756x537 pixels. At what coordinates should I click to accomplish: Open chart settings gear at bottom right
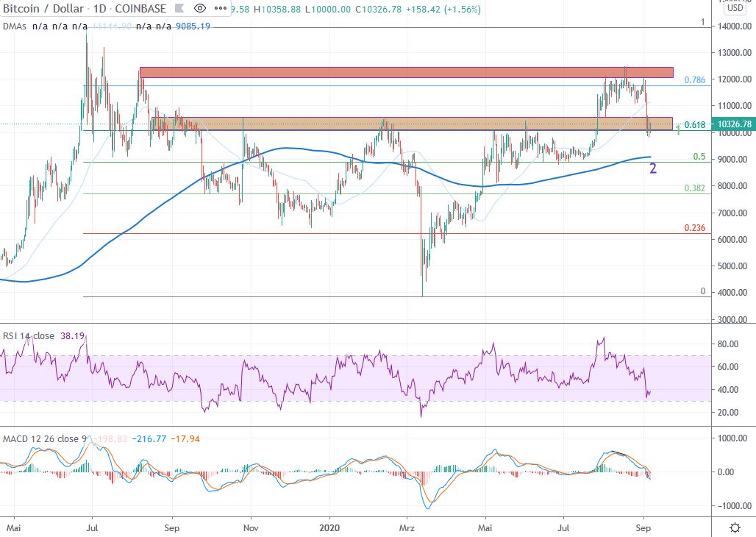coord(735,527)
